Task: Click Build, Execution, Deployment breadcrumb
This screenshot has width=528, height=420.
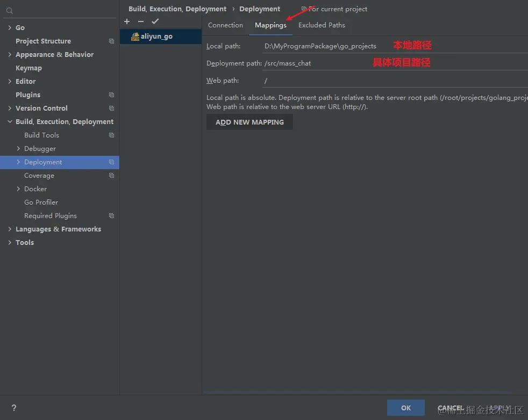Action: pyautogui.click(x=177, y=9)
